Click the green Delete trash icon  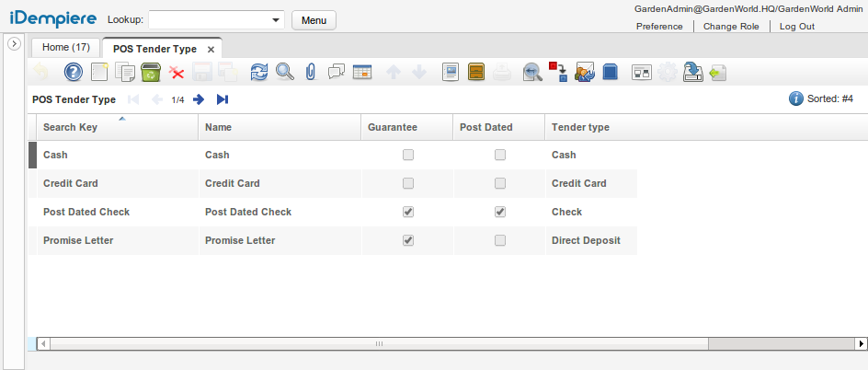tap(151, 72)
